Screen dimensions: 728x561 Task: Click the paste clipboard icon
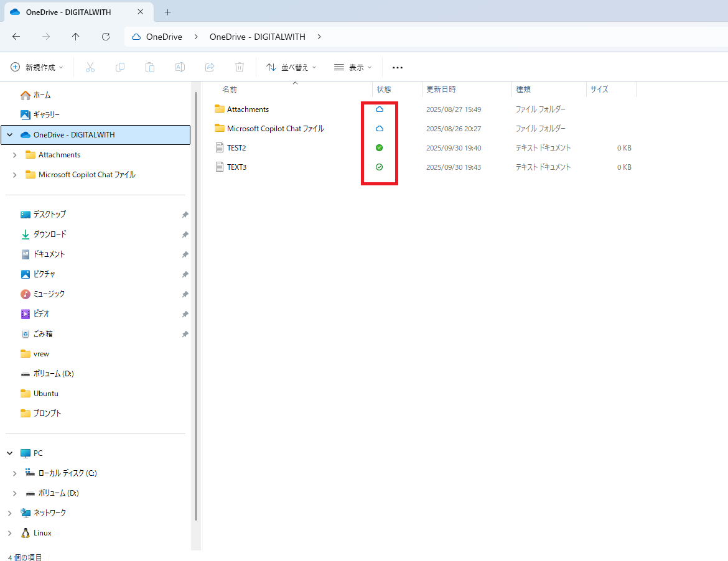pos(150,67)
